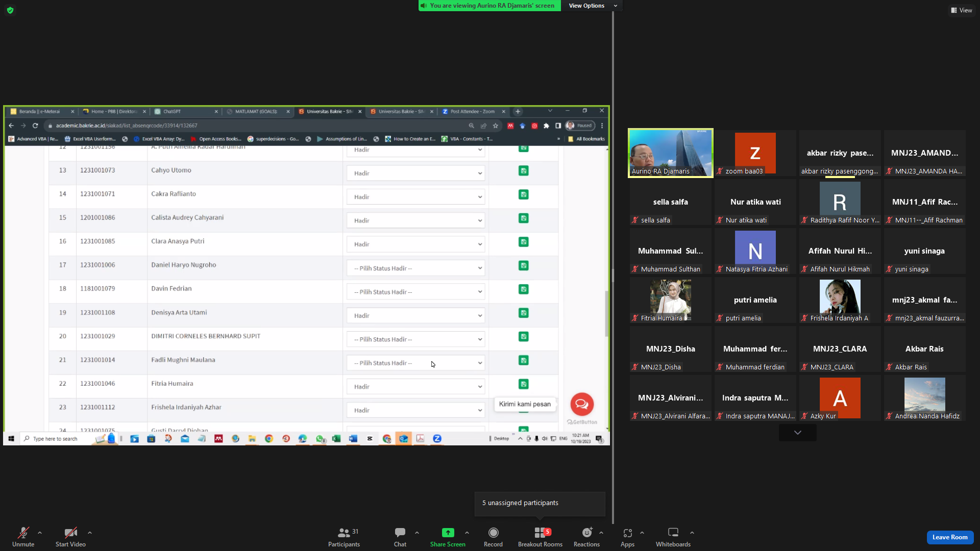Select Fitria Humaira participant thumbnail
This screenshot has height=551, width=980.
coord(670,300)
